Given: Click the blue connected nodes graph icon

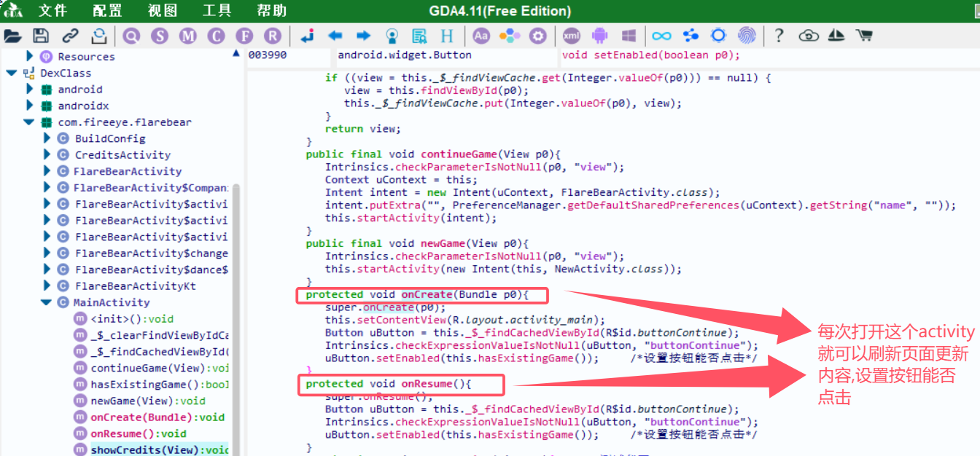Looking at the screenshot, I should point(691,35).
